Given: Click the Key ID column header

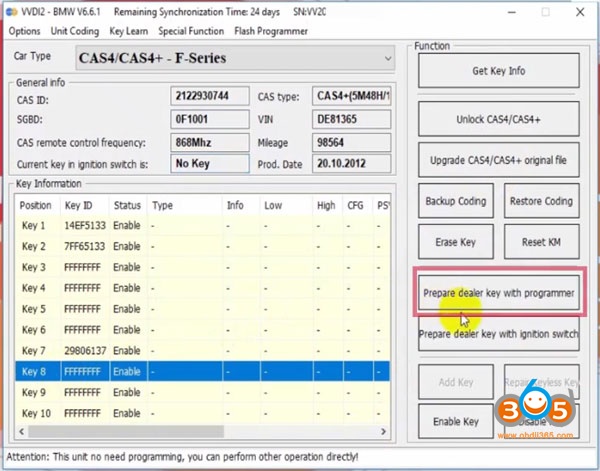Looking at the screenshot, I should (85, 205).
